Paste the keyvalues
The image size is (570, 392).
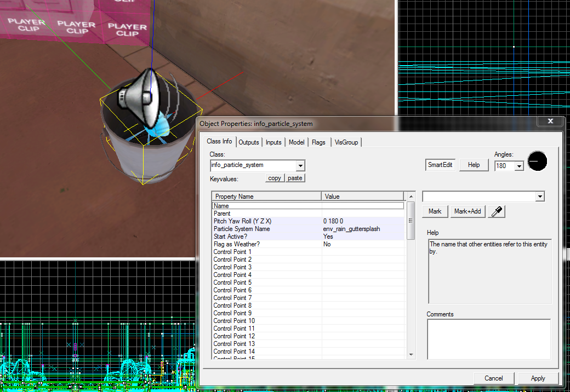tap(295, 178)
